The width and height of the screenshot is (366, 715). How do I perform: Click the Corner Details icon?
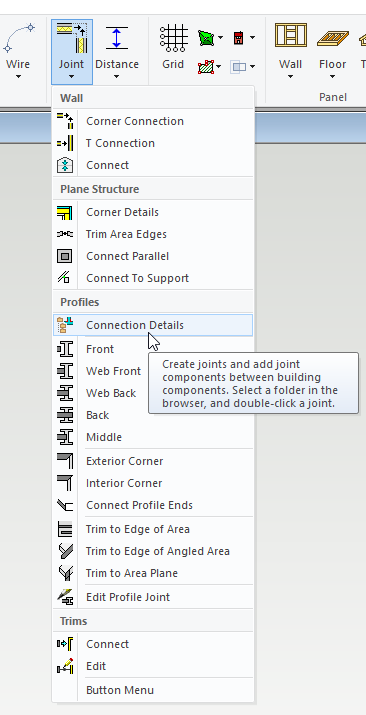(x=65, y=212)
